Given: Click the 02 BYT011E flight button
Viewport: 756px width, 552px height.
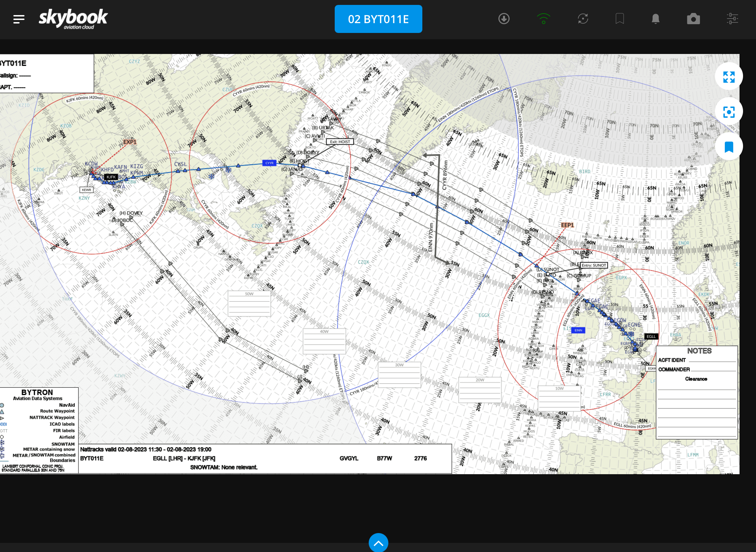Looking at the screenshot, I should pyautogui.click(x=378, y=19).
